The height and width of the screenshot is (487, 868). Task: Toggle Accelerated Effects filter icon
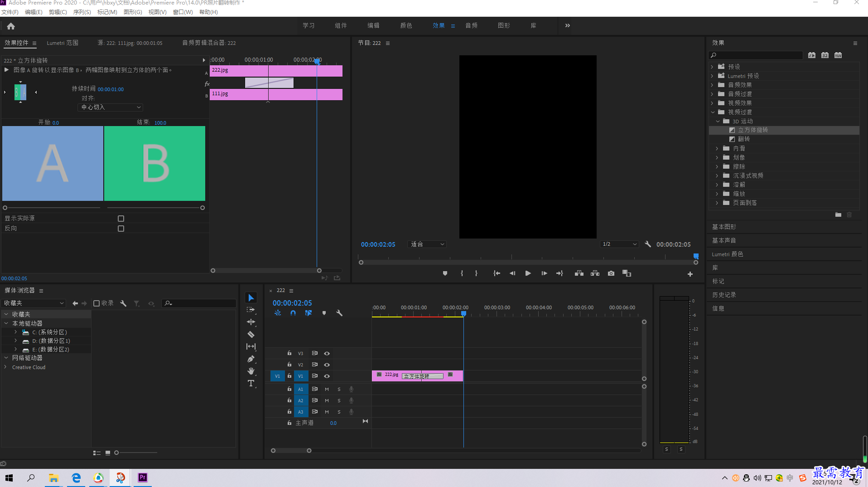pyautogui.click(x=812, y=55)
